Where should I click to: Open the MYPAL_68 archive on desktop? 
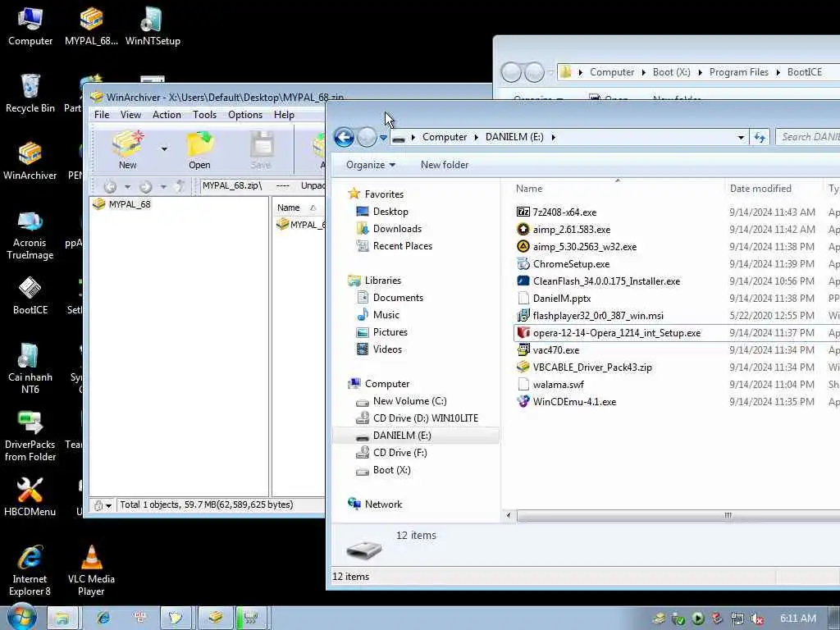click(x=91, y=25)
